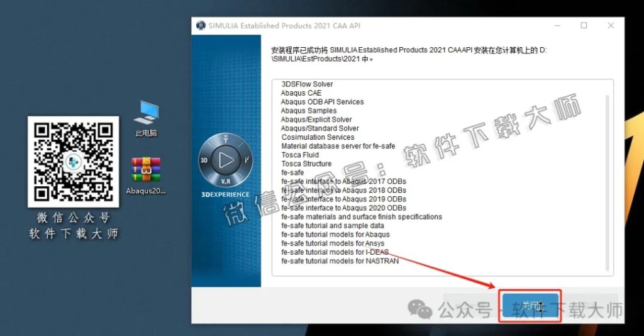
Task: Click the window title 'SIMULIA Established Products 2021 CAA API'
Action: coord(284,25)
